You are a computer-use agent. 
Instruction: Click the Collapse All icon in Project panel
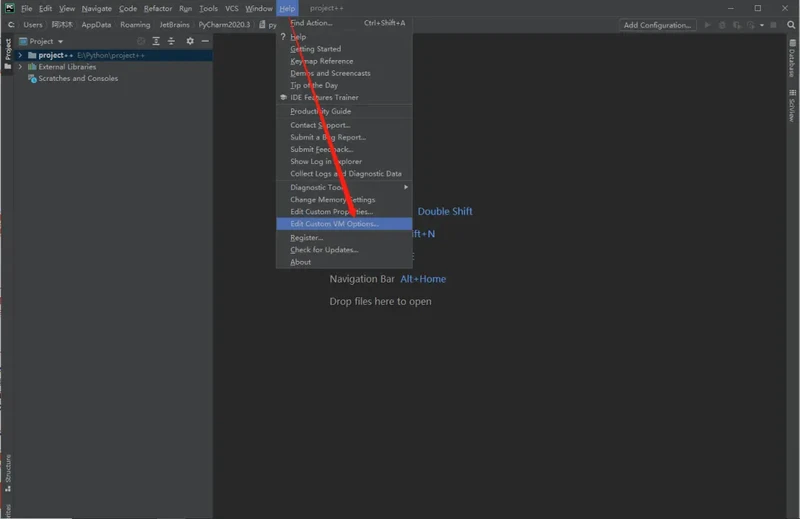pyautogui.click(x=171, y=41)
